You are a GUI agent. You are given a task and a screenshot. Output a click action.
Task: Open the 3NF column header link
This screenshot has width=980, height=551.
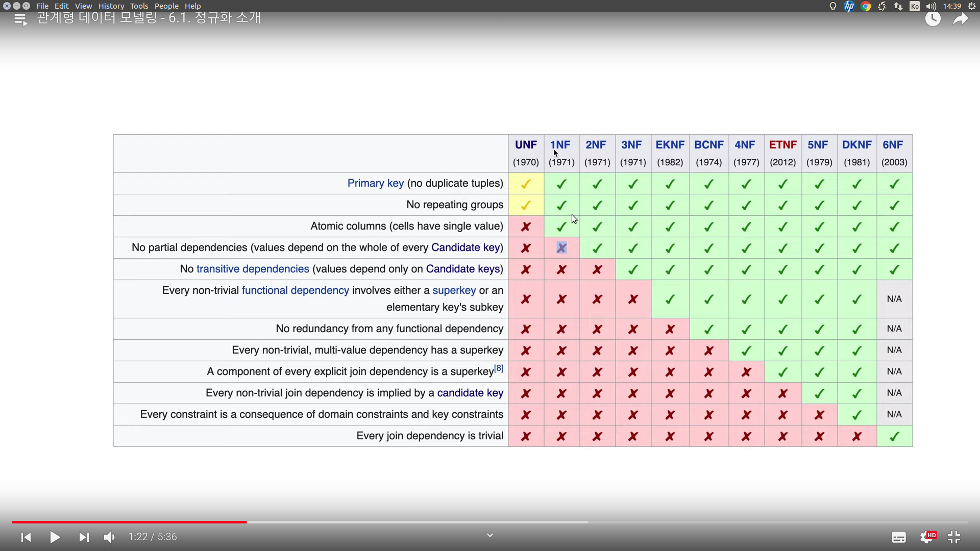point(631,145)
